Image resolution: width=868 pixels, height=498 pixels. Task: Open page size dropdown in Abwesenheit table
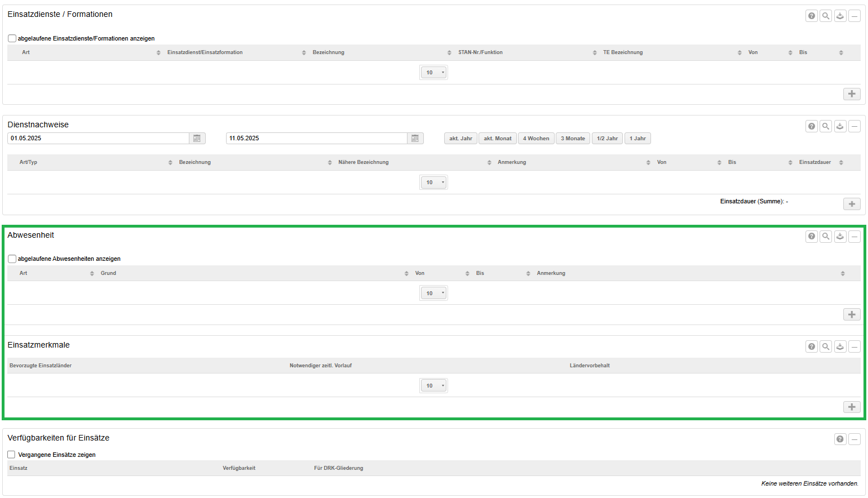tap(433, 294)
